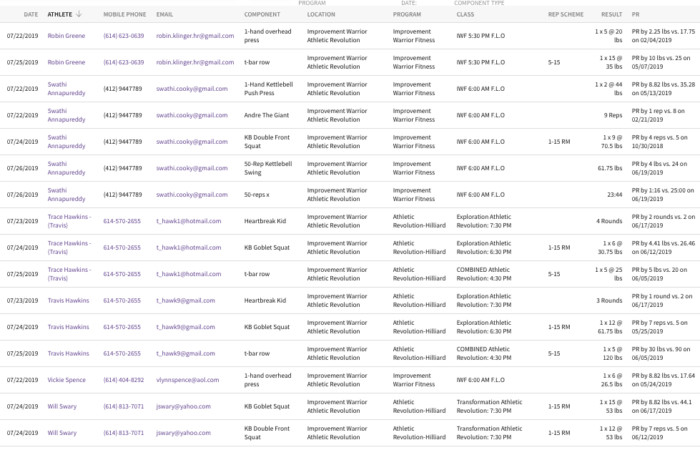Image resolution: width=700 pixels, height=450 pixels.
Task: Select the '50-Rep Kettlebell Swing' component cell
Action: 268,168
